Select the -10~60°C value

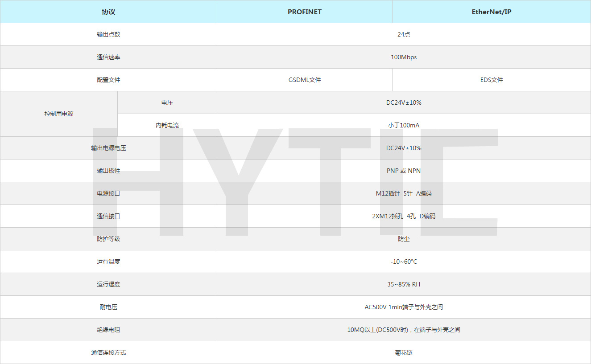(x=404, y=262)
